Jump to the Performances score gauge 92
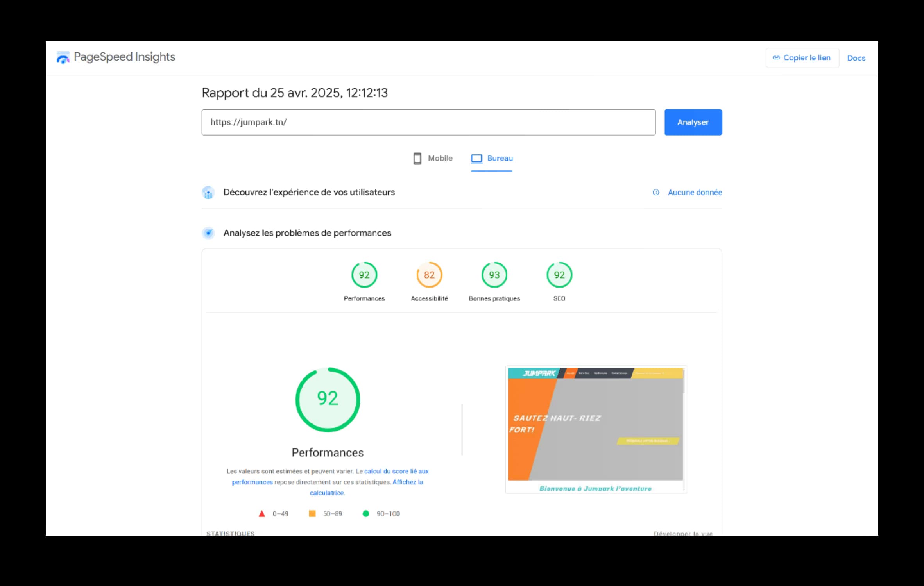The image size is (924, 586). click(x=364, y=275)
